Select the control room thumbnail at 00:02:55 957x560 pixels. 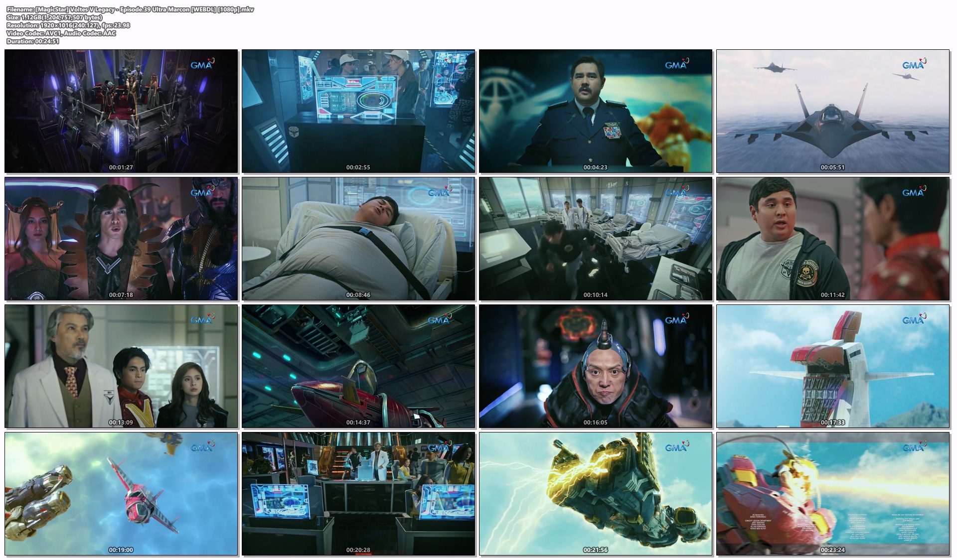pos(358,111)
